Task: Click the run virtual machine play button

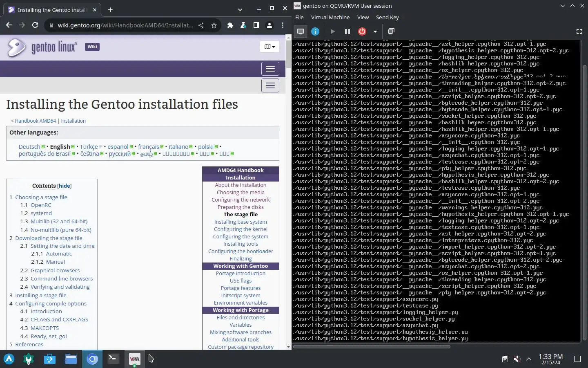Action: point(333,31)
